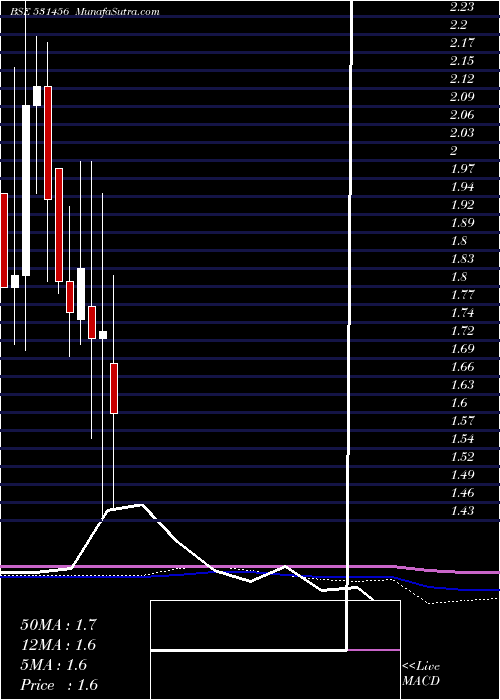This screenshot has height=700, width=500.
Task: Click the 1.57 price axis label
Action: click(x=462, y=421)
